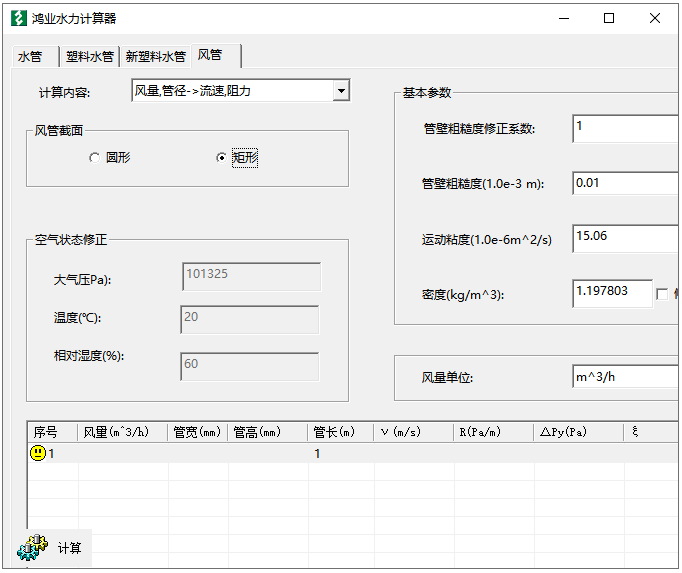Maximize the 鸿业水力计算器 window
Image resolution: width=682 pixels, height=573 pixels.
609,18
